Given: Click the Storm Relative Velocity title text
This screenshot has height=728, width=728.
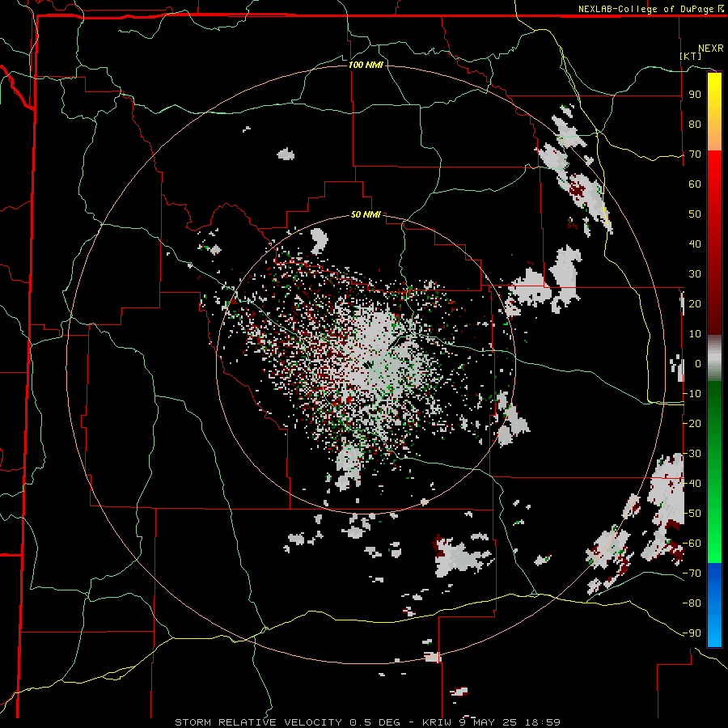Looking at the screenshot, I should click(x=367, y=722).
